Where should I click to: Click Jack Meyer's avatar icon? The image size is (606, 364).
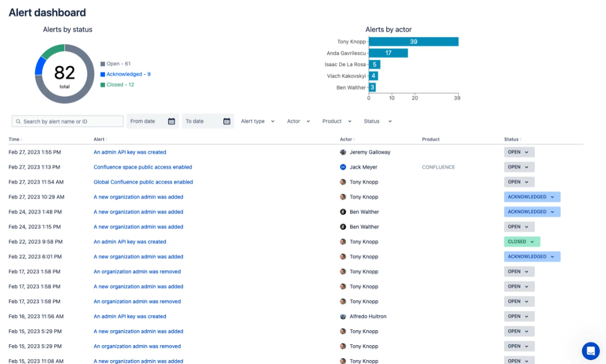(343, 167)
